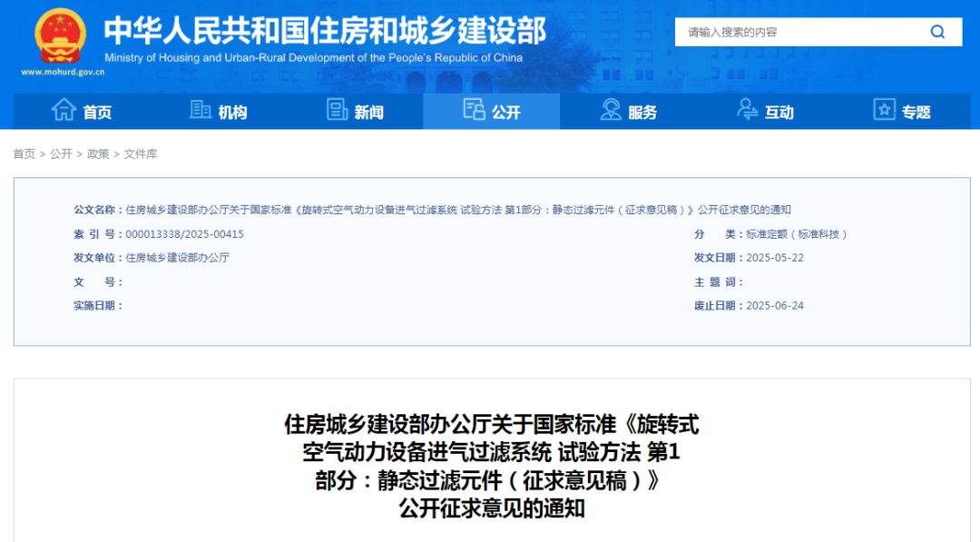Screen dimensions: 980x542
Task: Click category value 标准定额（标准科技）
Action: [796, 234]
